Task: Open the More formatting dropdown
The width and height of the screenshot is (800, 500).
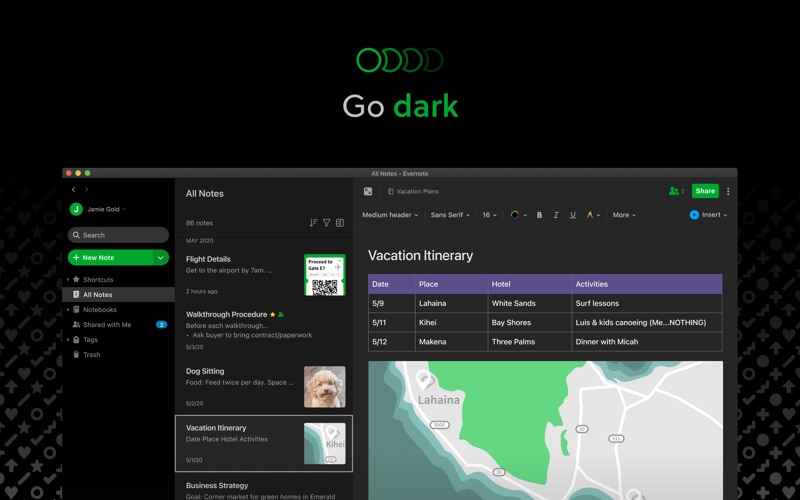Action: tap(624, 215)
